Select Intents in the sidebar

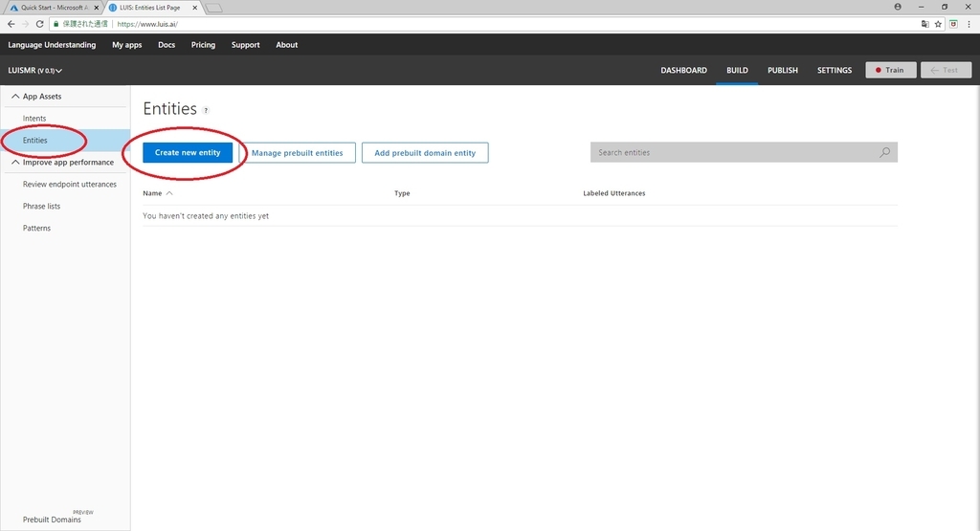click(x=34, y=118)
